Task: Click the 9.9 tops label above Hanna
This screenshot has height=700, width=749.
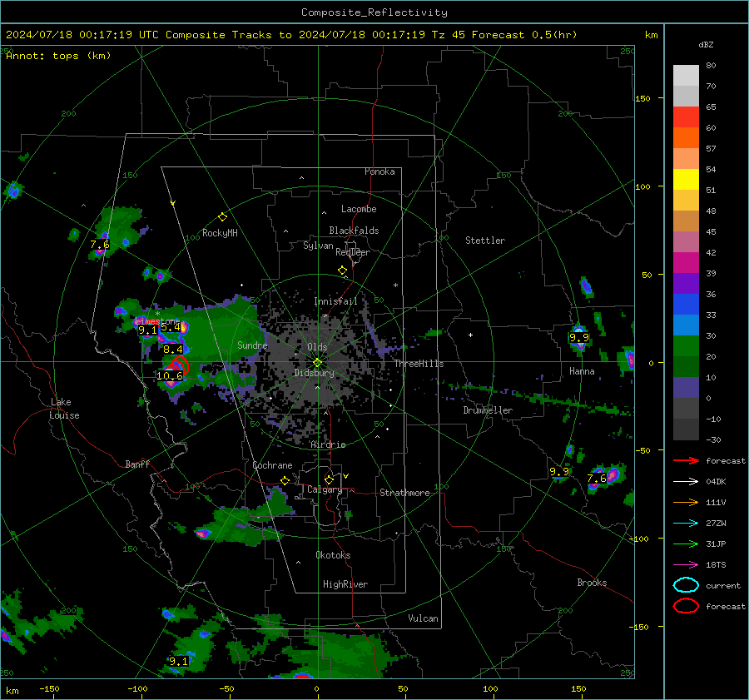Action: click(579, 338)
